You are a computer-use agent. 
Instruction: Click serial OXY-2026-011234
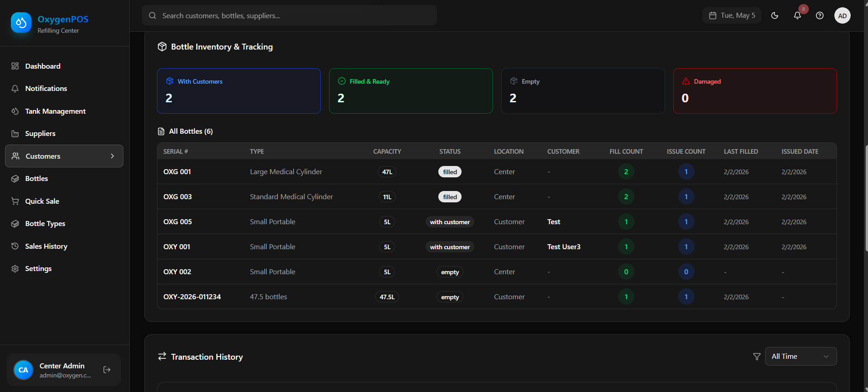tap(192, 297)
